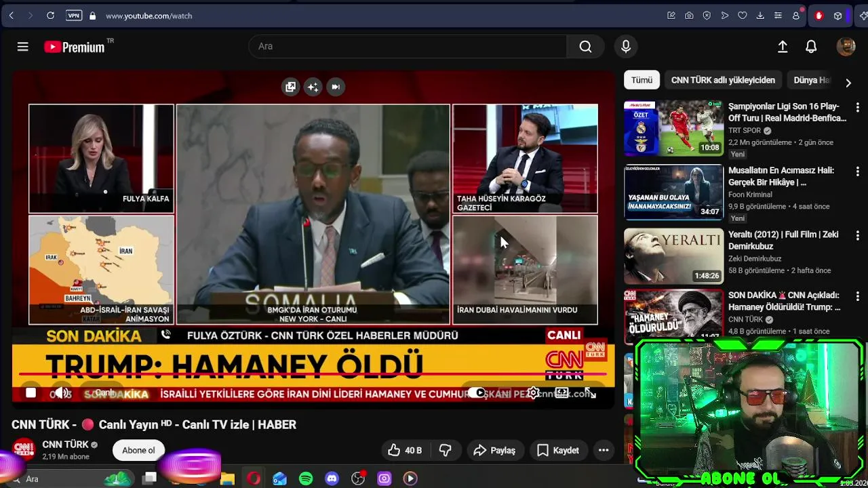Open the snapshot camera icon in browser toolbar
This screenshot has width=868, height=488.
[x=689, y=16]
